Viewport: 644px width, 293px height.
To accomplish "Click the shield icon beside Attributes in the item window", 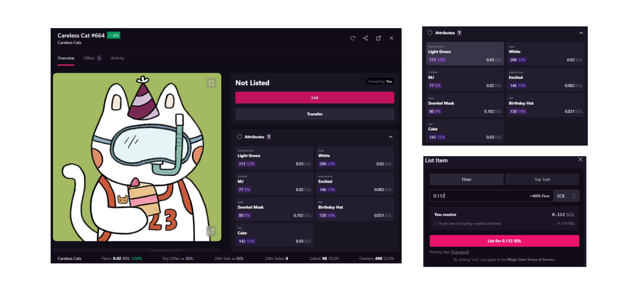I will tap(239, 137).
